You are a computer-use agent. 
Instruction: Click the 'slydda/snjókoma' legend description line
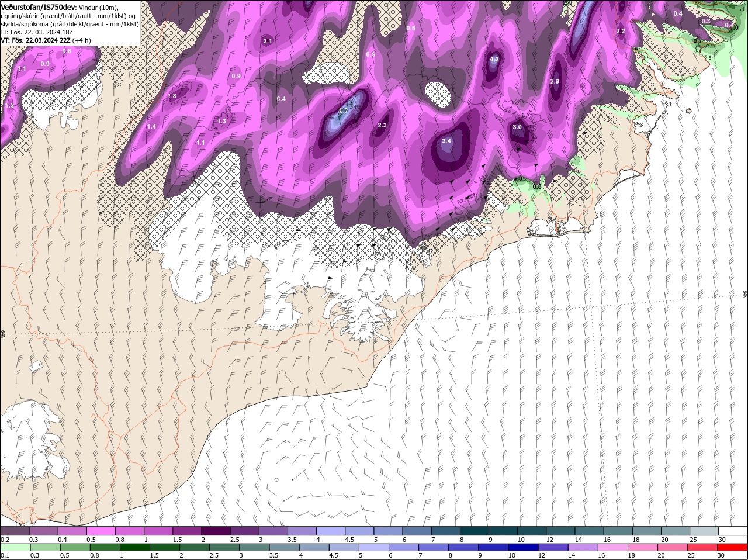tap(70, 24)
